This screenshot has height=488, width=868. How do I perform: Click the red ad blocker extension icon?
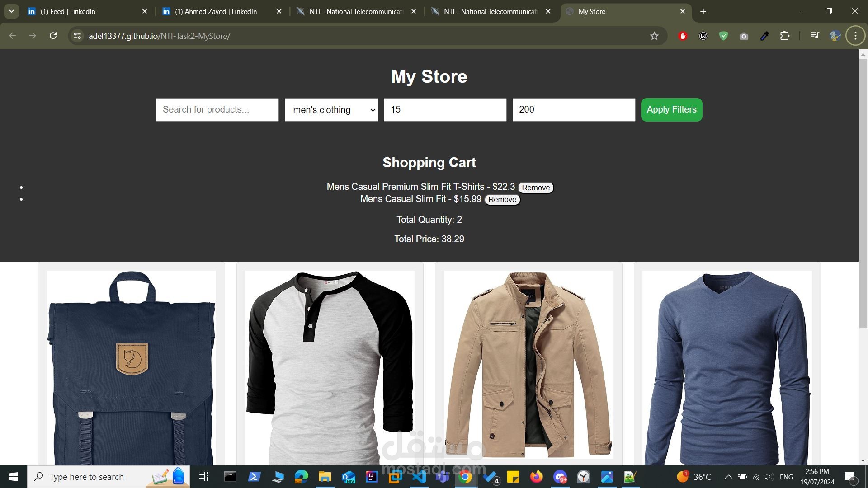click(683, 36)
